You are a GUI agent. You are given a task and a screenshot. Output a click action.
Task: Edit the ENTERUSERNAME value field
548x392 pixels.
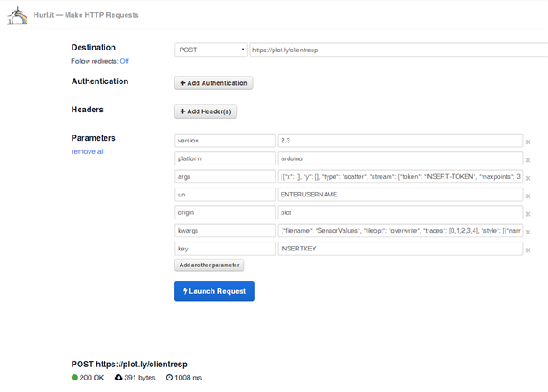[400, 195]
